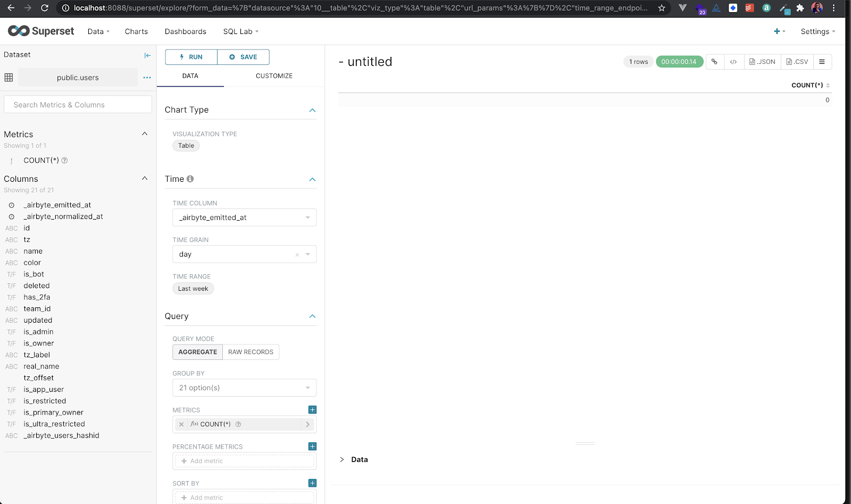Viewport: 851px width, 504px height.
Task: Export chart data as .JSON
Action: 762,61
